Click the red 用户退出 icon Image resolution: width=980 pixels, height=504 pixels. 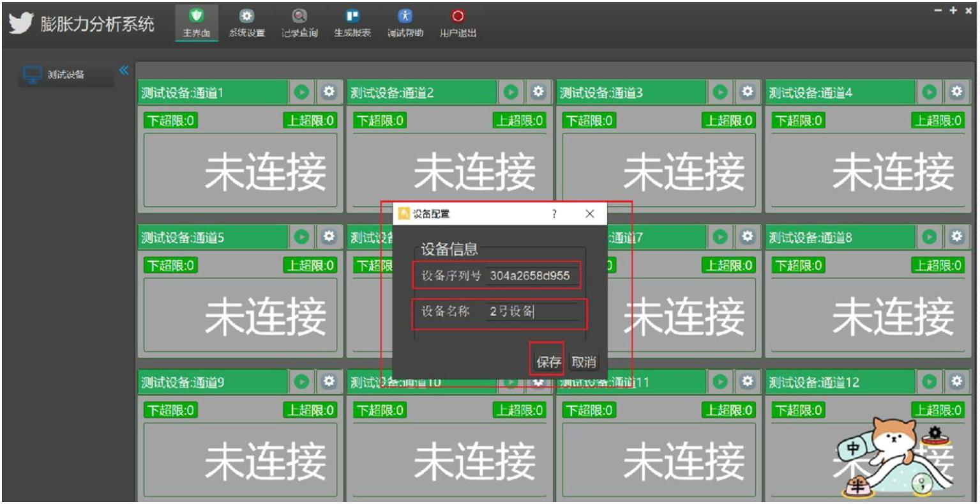(458, 17)
